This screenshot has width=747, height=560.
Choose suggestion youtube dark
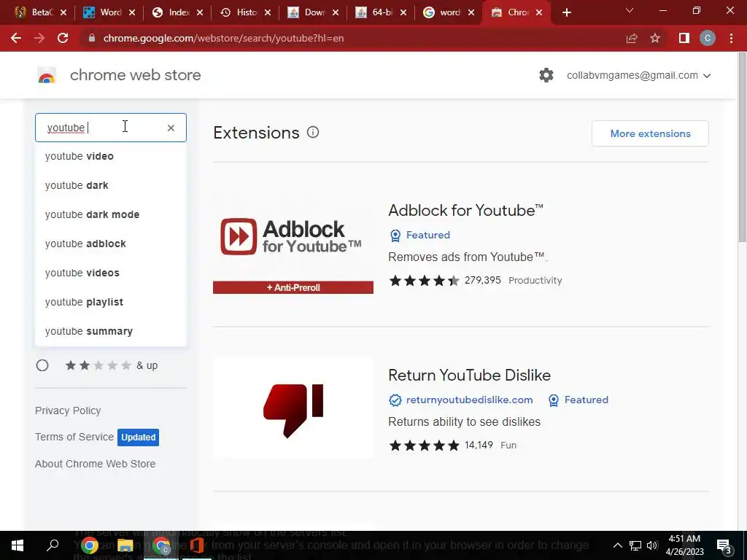click(111, 185)
